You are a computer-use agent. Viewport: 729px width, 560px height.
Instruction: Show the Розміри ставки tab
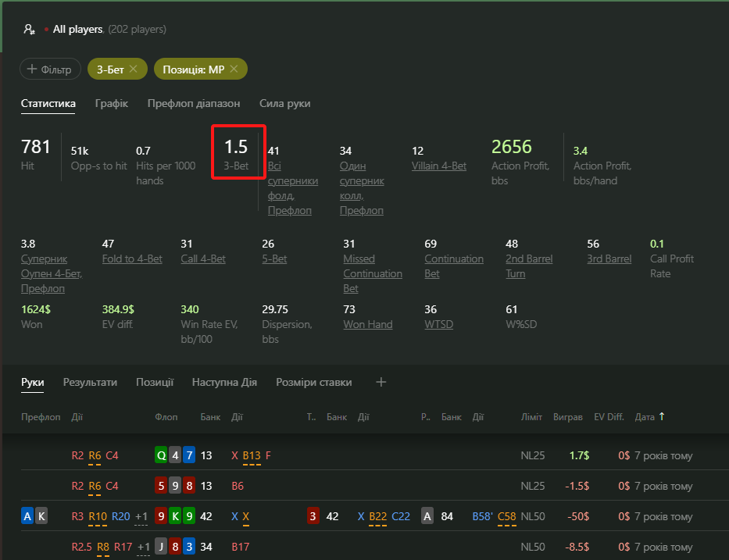314,382
